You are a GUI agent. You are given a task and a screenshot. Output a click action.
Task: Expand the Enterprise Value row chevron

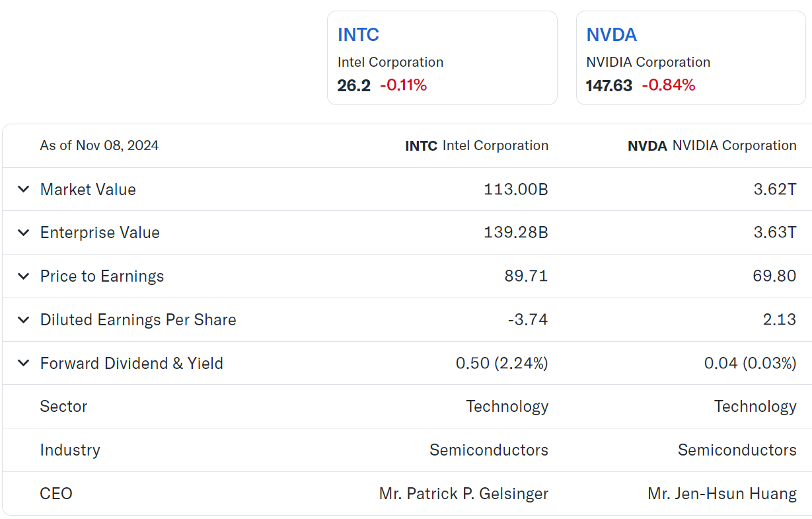23,233
